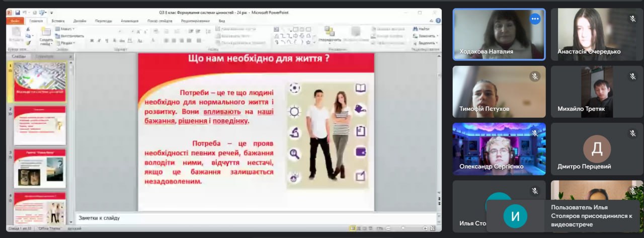
Task: Click the Создать слайд (New Slide) icon
Action: (46, 33)
